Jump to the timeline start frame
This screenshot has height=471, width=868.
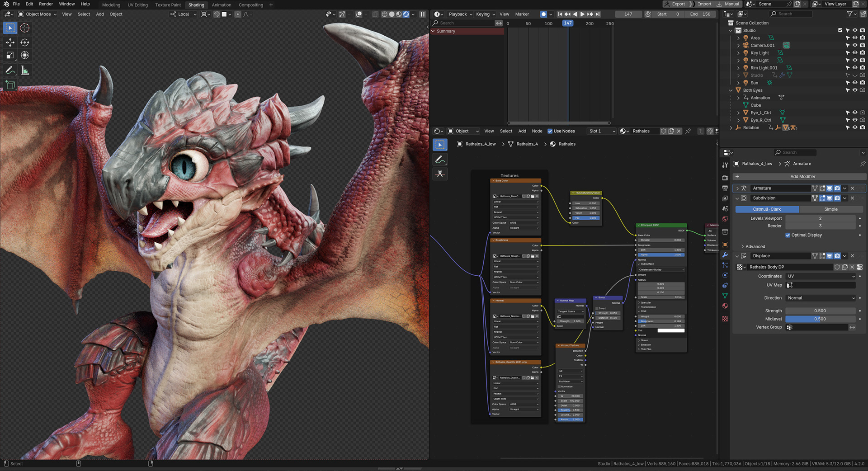pos(560,14)
